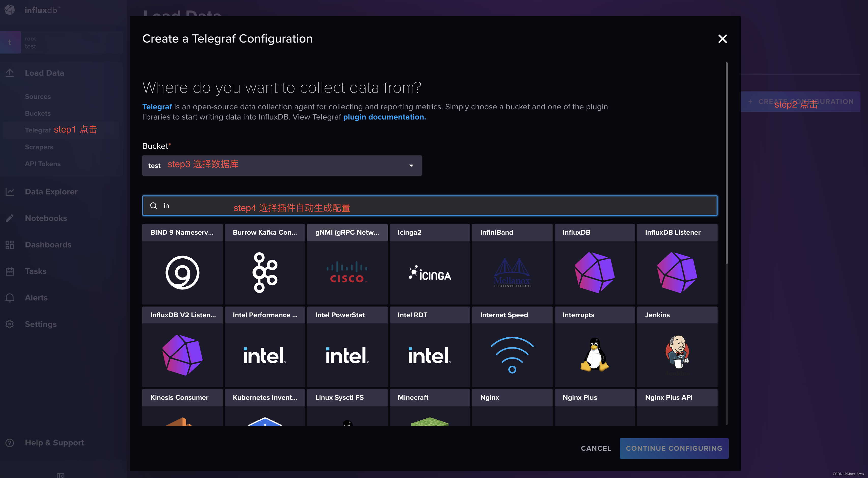Image resolution: width=868 pixels, height=478 pixels.
Task: Click the magnifier icon in search box
Action: (x=153, y=205)
